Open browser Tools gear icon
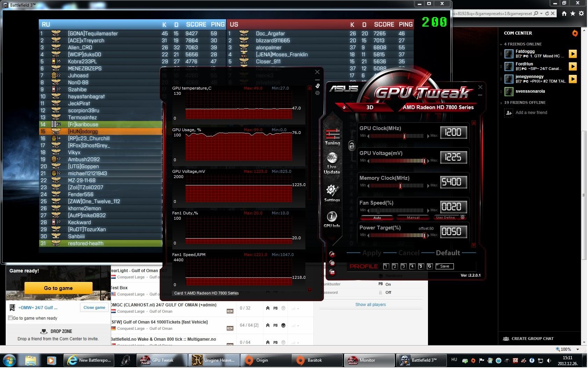 pos(581,14)
